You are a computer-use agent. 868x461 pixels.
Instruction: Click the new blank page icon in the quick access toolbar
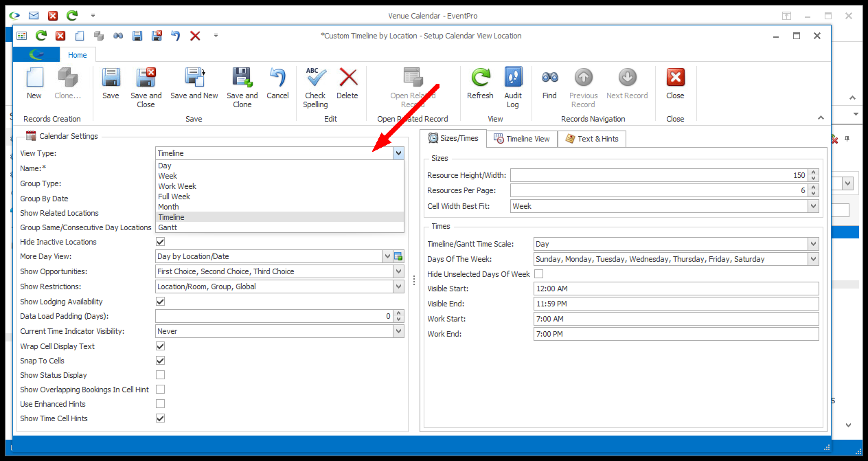(80, 36)
